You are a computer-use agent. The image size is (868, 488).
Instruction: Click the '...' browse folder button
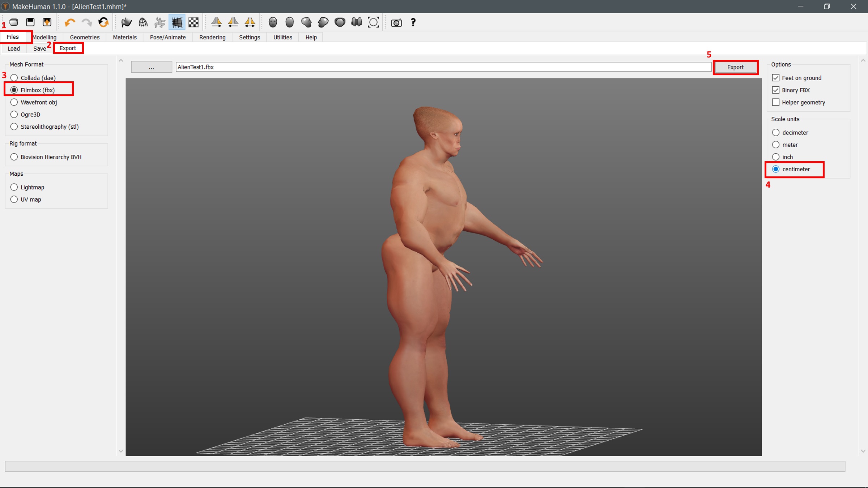(x=151, y=67)
